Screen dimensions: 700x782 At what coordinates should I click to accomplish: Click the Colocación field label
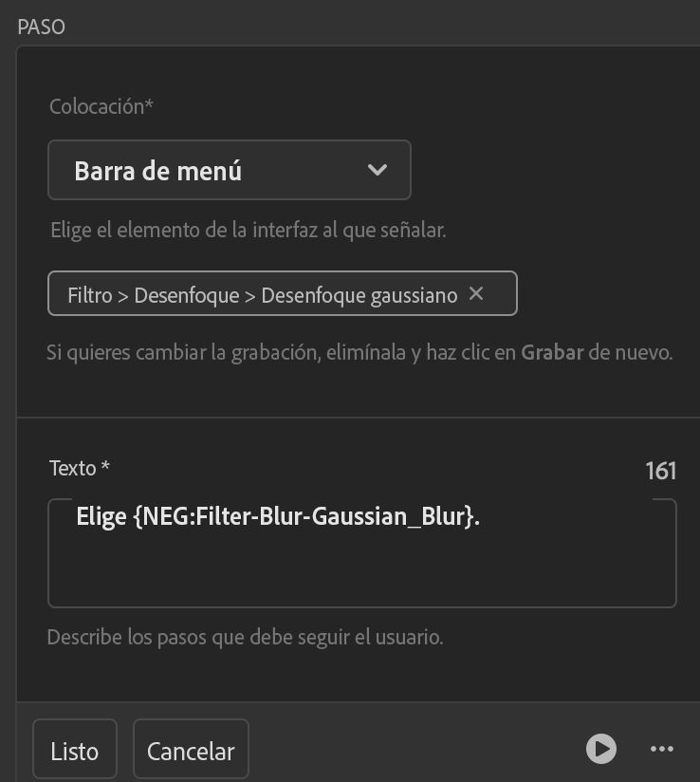click(101, 106)
